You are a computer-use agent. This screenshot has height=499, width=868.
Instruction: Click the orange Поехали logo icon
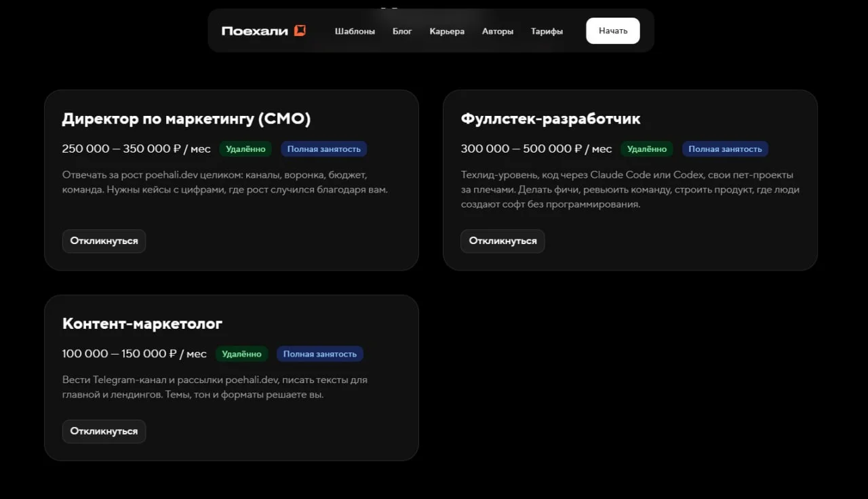point(300,31)
